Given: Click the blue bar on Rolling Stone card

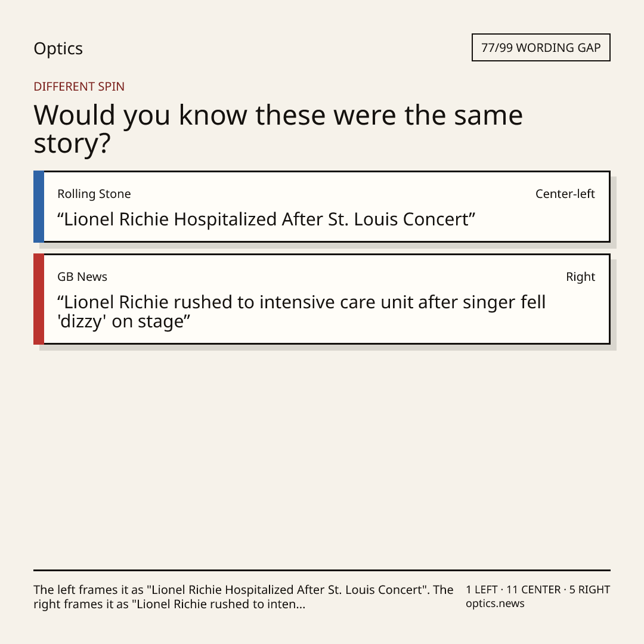Looking at the screenshot, I should click(39, 206).
